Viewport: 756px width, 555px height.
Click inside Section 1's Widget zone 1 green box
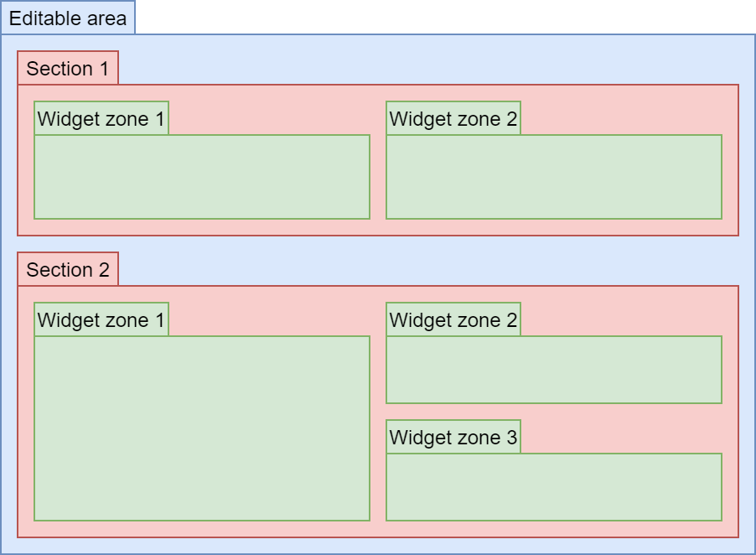coord(202,177)
